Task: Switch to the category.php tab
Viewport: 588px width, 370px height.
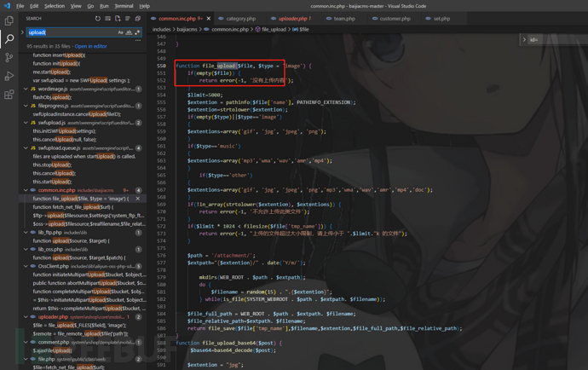Action: (x=241, y=19)
